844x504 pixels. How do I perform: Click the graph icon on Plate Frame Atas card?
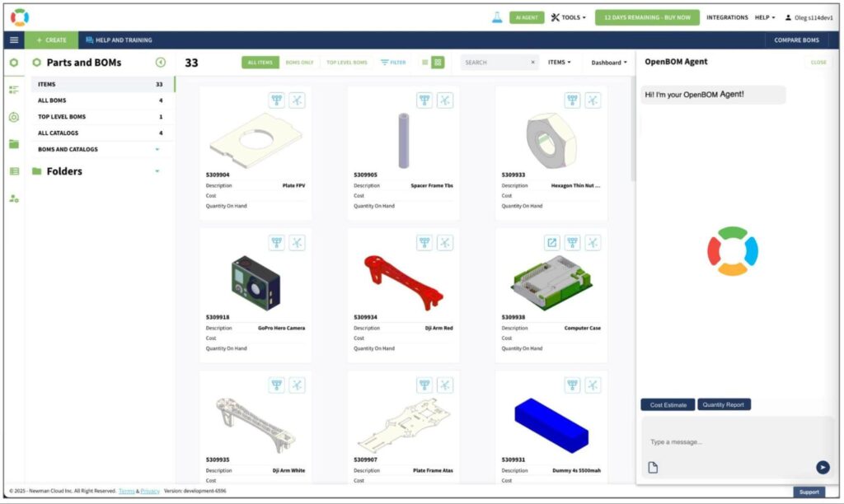tap(445, 385)
